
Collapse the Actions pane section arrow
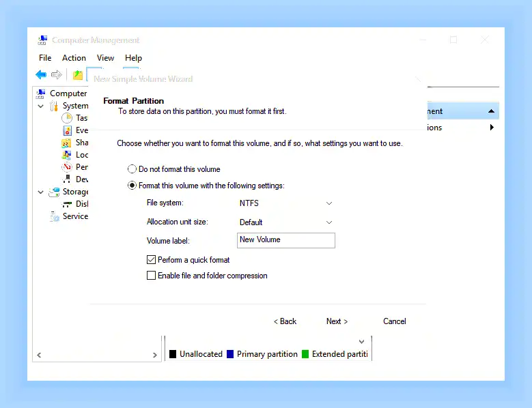(491, 111)
